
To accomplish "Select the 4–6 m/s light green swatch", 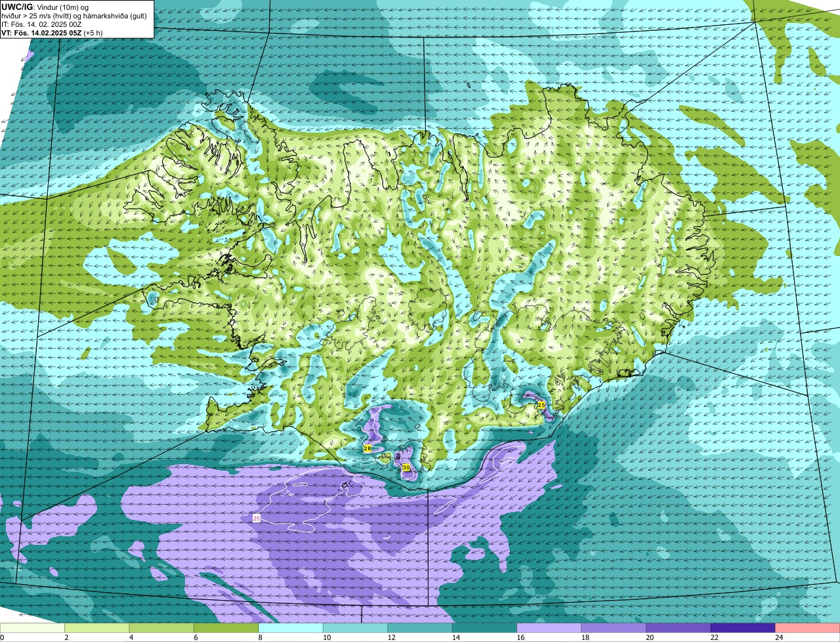I will [161, 628].
